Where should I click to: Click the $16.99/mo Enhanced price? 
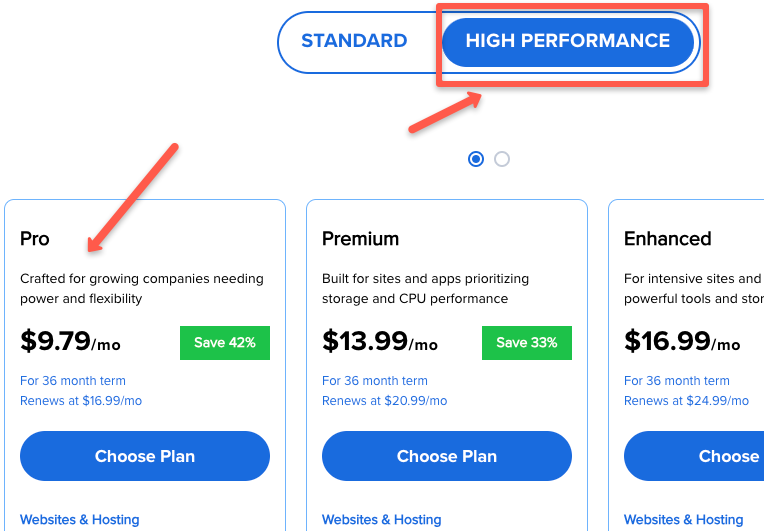[682, 342]
